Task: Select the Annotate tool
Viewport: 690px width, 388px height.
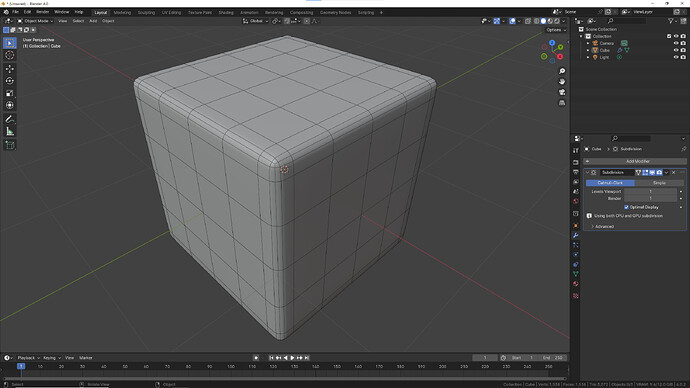Action: [10, 119]
